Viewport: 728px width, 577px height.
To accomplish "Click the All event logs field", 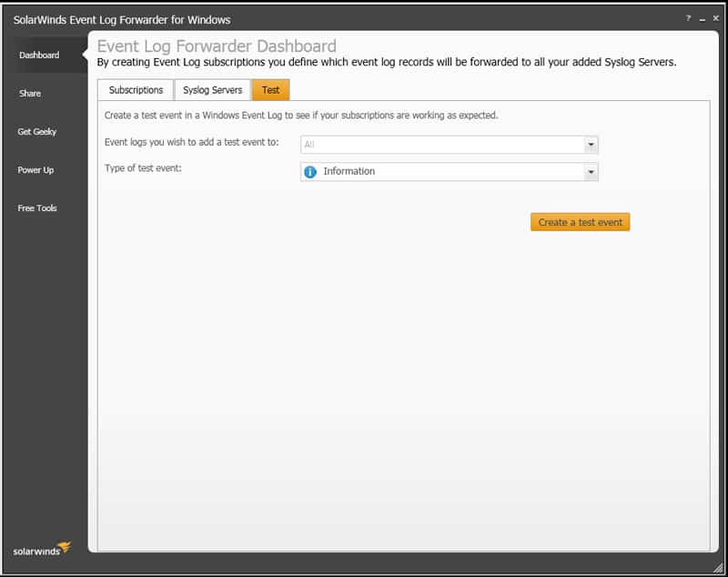I will pyautogui.click(x=437, y=145).
